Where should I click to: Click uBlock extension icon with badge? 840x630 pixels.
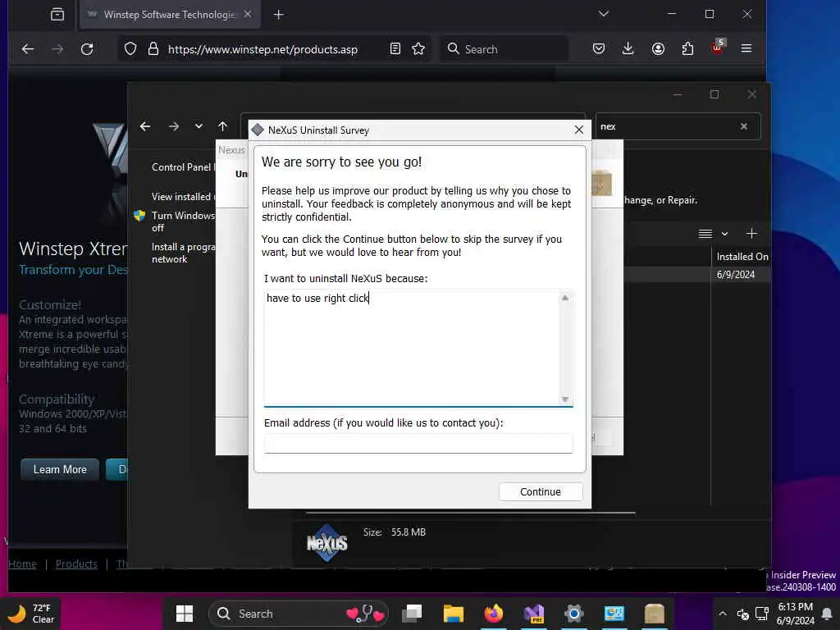tap(717, 48)
